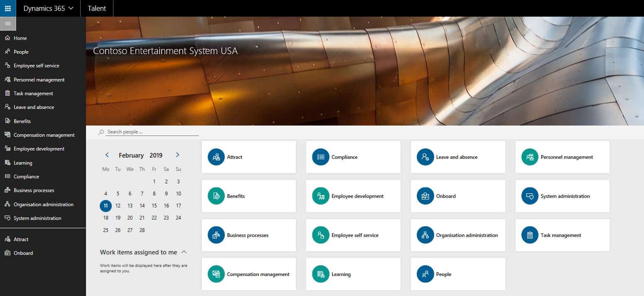Click the Personnel management tile icon
The height and width of the screenshot is (296, 644).
point(530,157)
